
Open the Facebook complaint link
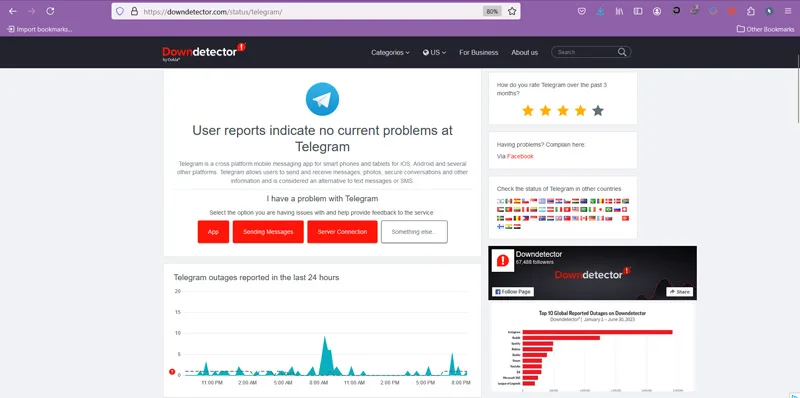coord(520,156)
